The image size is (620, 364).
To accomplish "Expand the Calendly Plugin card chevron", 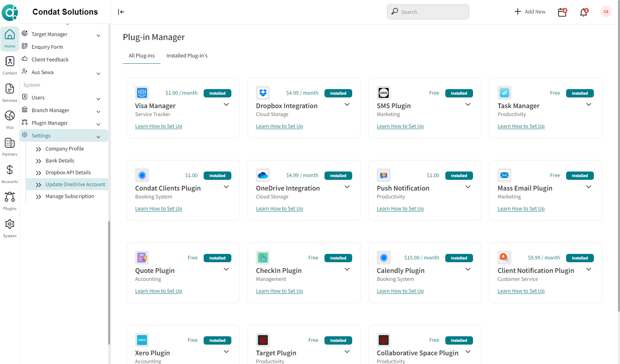I will click(x=468, y=269).
